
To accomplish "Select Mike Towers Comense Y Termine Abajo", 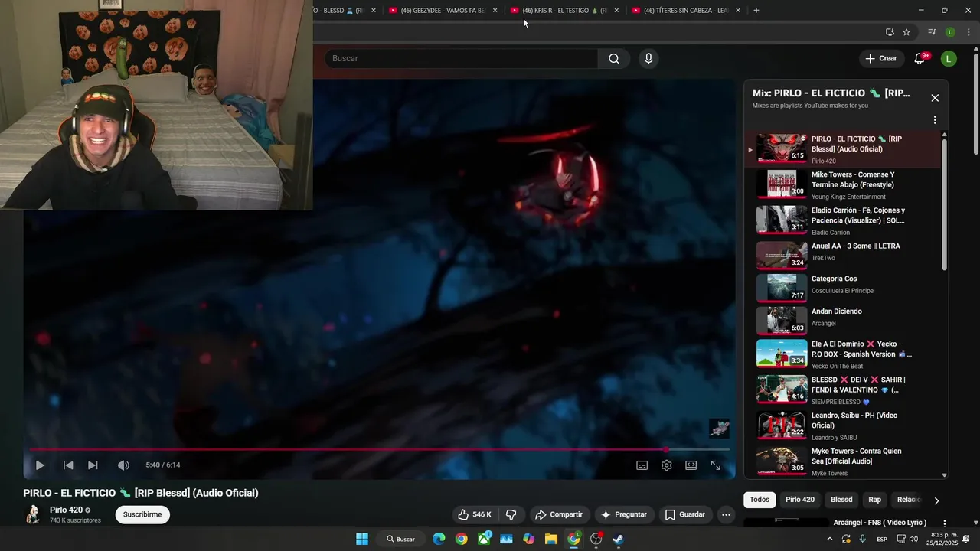I will tap(842, 184).
